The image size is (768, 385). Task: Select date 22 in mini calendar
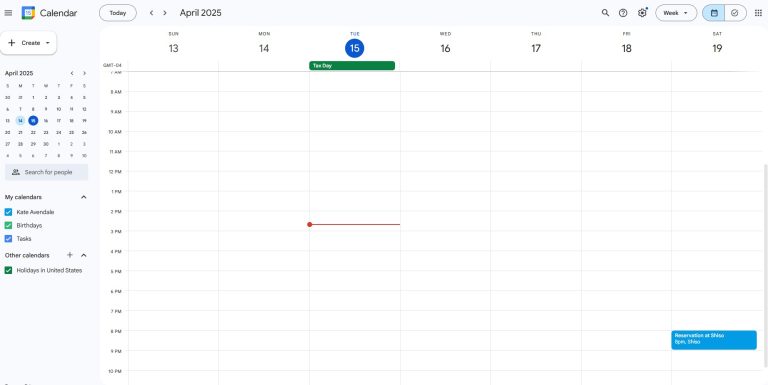pos(33,132)
